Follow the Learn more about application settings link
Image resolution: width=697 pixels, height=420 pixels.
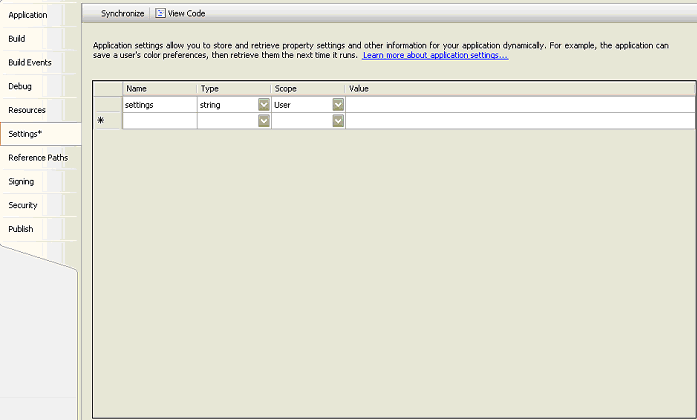coord(435,55)
